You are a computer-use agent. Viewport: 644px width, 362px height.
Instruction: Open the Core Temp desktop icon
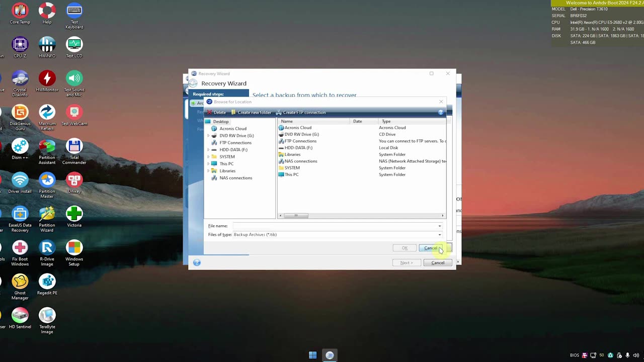pos(20,14)
